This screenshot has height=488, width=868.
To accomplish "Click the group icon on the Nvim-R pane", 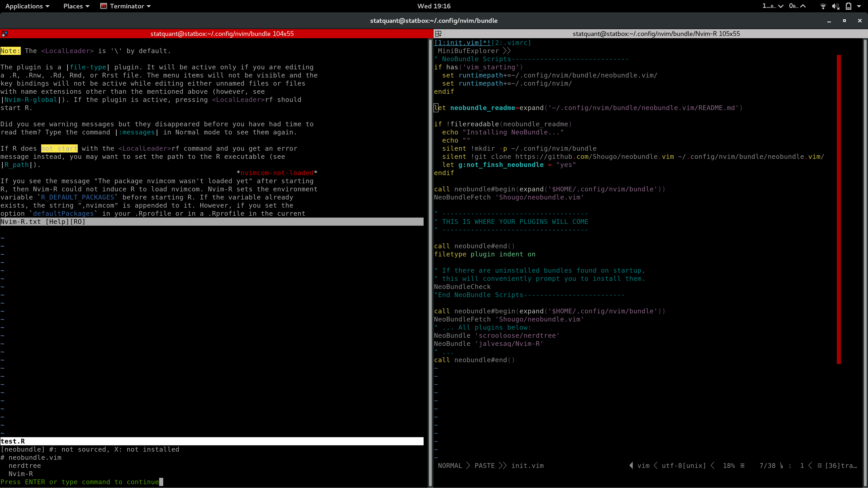I will 438,33.
